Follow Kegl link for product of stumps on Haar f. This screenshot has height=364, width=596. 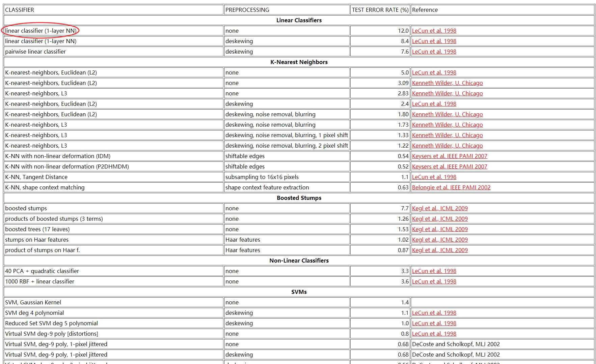coord(439,250)
